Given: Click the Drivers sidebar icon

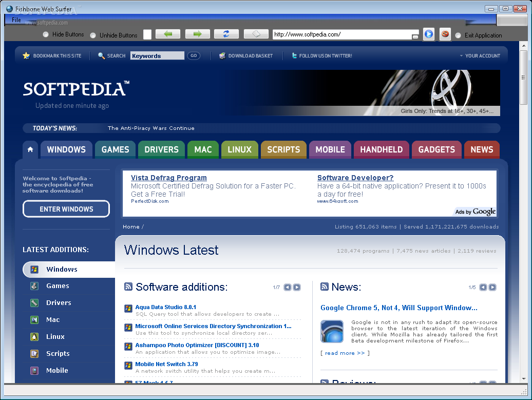Looking at the screenshot, I should tap(34, 302).
